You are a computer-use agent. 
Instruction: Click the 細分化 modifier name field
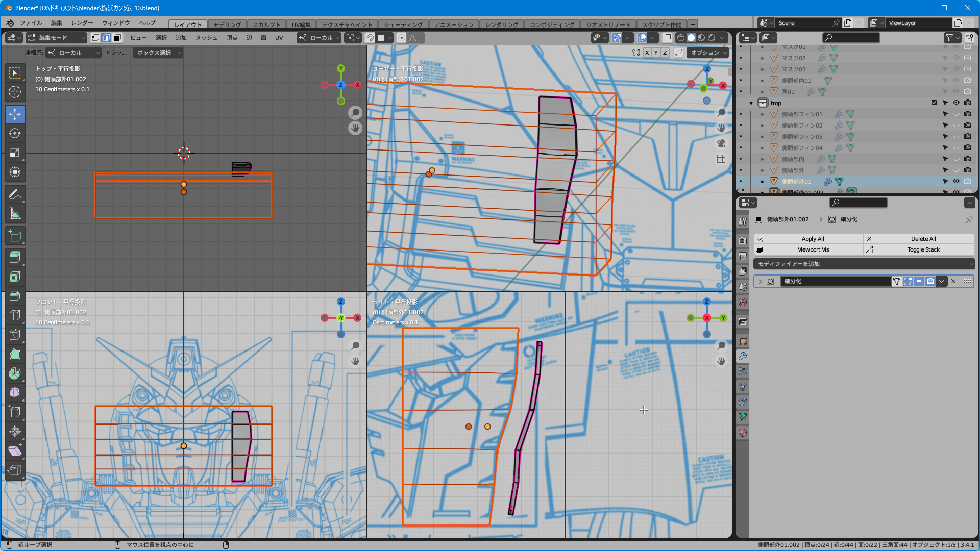coord(835,281)
